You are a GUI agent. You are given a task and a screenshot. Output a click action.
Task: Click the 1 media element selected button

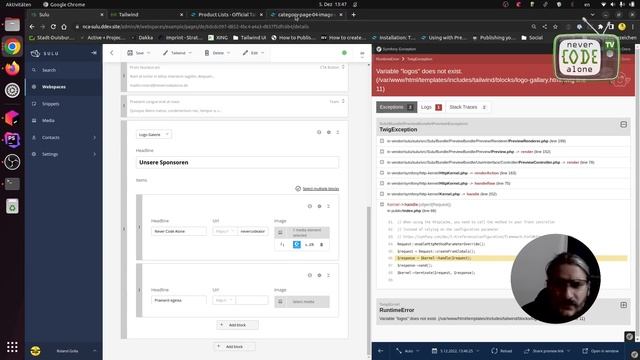click(302, 232)
